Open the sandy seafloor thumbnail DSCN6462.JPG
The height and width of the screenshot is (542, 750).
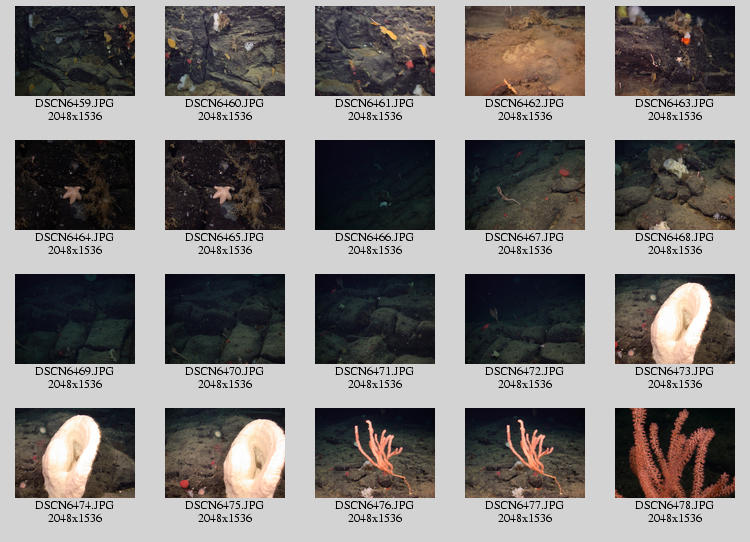click(x=525, y=51)
